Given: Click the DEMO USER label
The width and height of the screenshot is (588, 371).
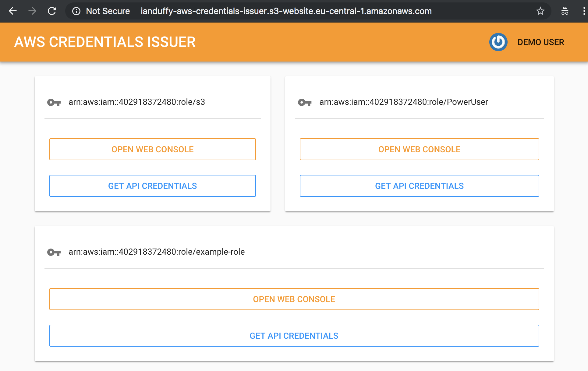Looking at the screenshot, I should click(x=541, y=42).
